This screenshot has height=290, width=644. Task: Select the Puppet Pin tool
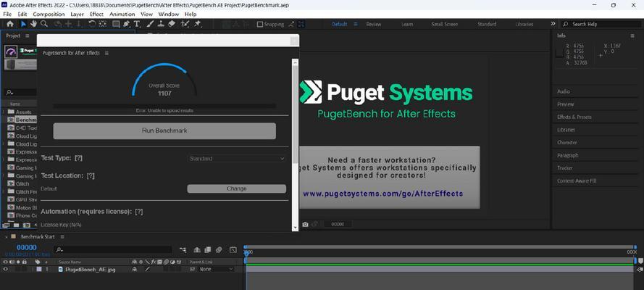198,24
